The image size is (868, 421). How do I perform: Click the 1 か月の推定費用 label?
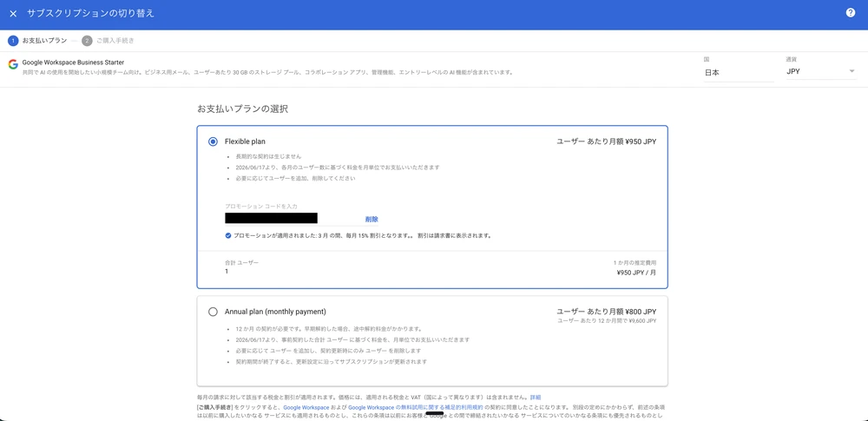coord(635,262)
